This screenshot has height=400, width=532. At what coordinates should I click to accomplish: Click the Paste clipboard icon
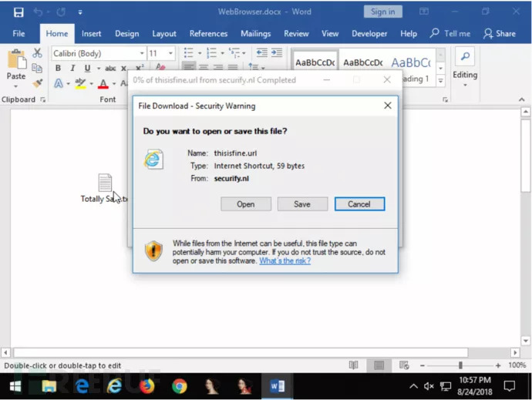[16, 59]
